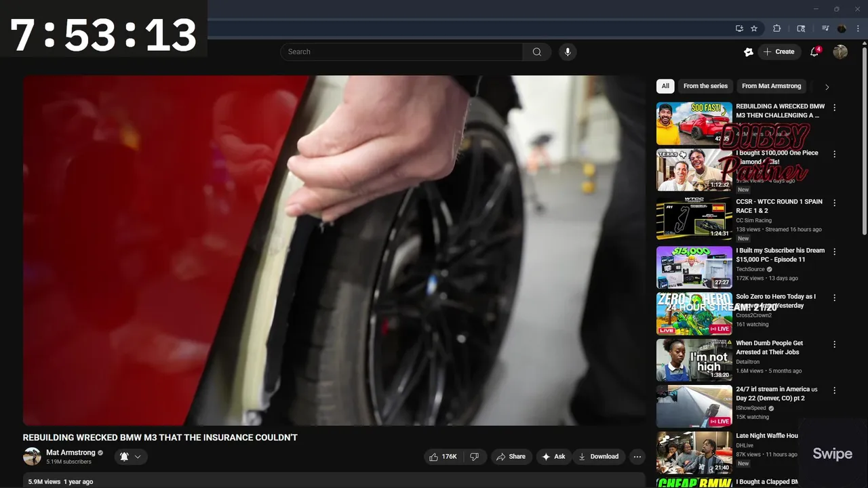Open When Dumb People Get Arrested title

pos(770,348)
